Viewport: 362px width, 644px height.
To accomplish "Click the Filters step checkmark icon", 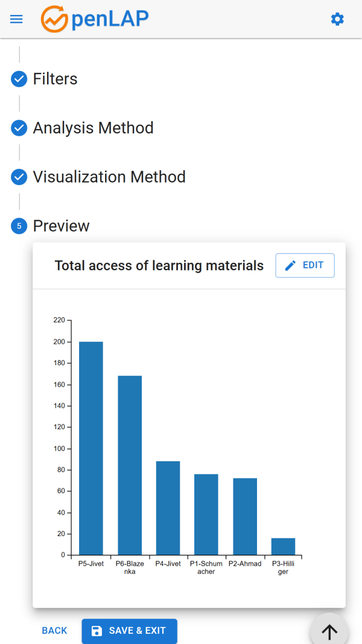I will (19, 79).
